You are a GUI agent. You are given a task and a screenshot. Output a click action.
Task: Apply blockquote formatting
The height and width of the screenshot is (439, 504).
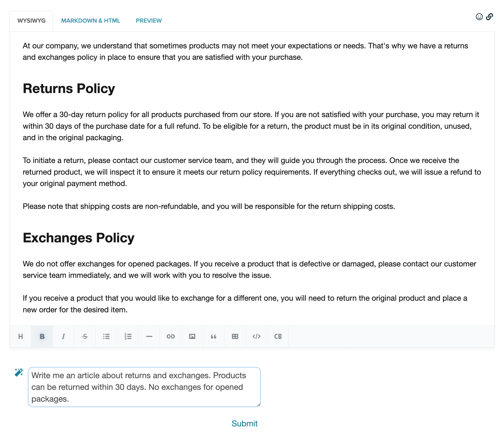click(214, 336)
